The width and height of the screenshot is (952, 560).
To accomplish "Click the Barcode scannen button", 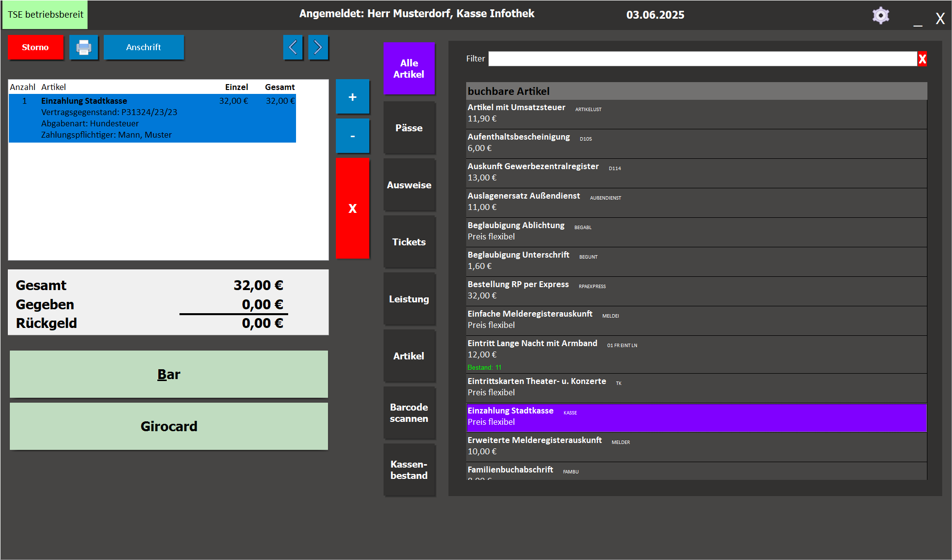I will (409, 413).
